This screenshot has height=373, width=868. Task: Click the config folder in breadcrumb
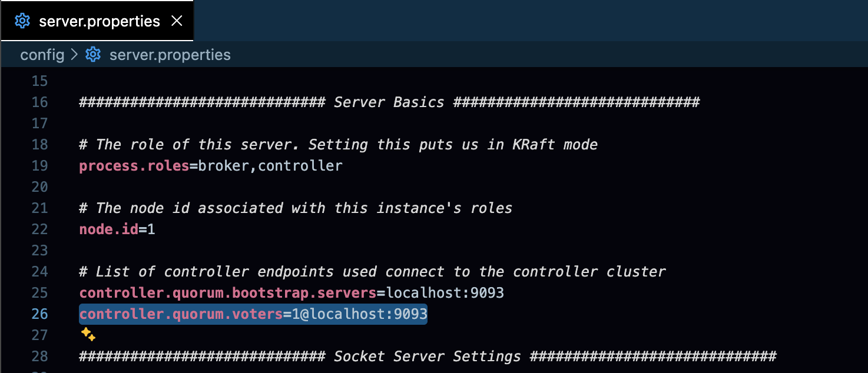42,55
